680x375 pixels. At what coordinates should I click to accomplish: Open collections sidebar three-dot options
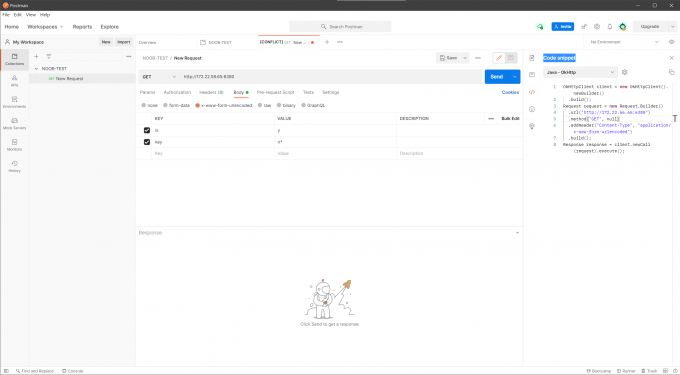click(128, 56)
